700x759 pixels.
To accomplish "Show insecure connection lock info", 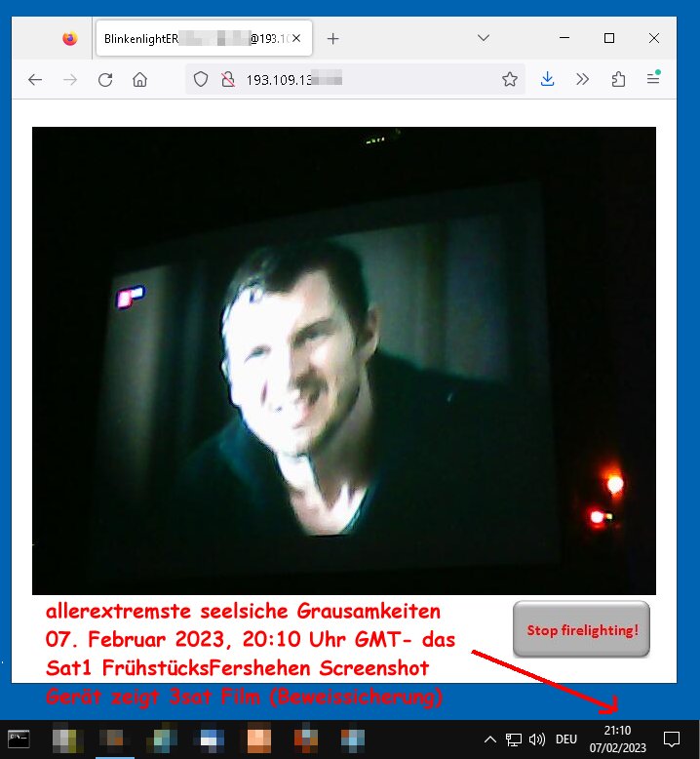I will (228, 79).
